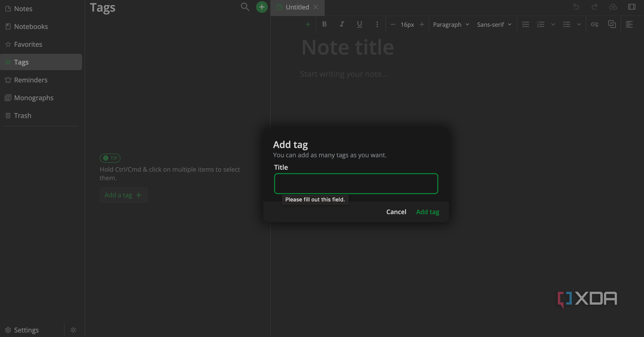
Task: Click the internal link/copy block icon
Action: [612, 24]
